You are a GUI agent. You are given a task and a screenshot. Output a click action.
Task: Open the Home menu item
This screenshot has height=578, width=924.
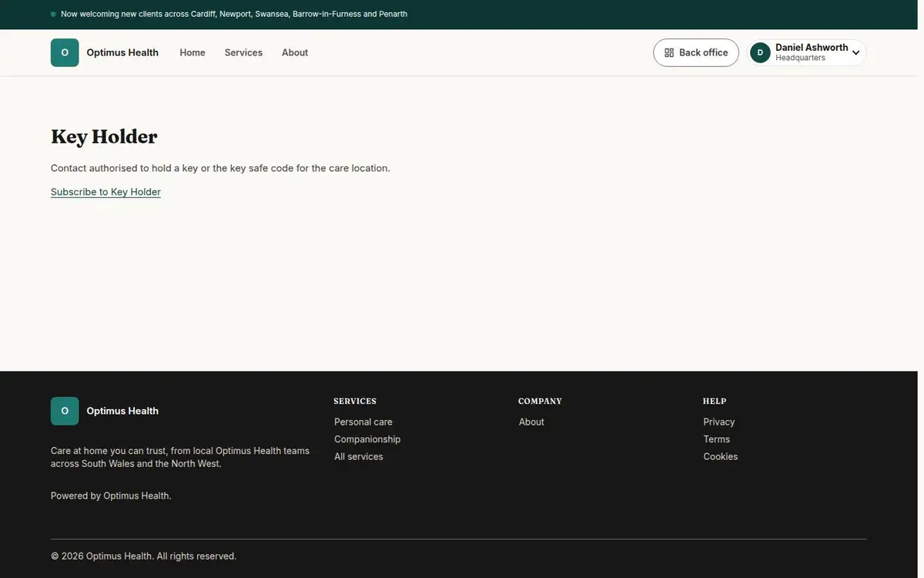coord(192,52)
